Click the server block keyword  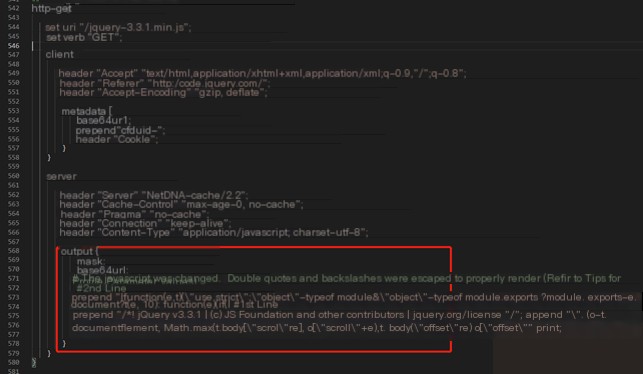[x=62, y=176]
